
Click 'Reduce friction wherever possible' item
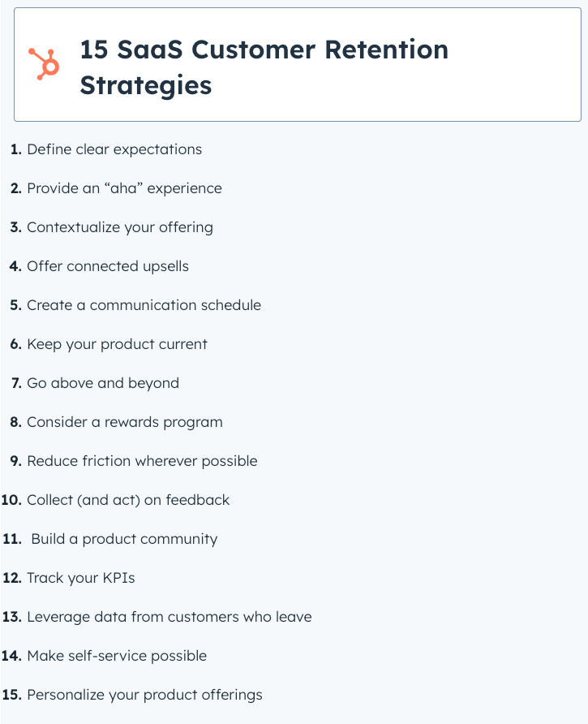[142, 461]
